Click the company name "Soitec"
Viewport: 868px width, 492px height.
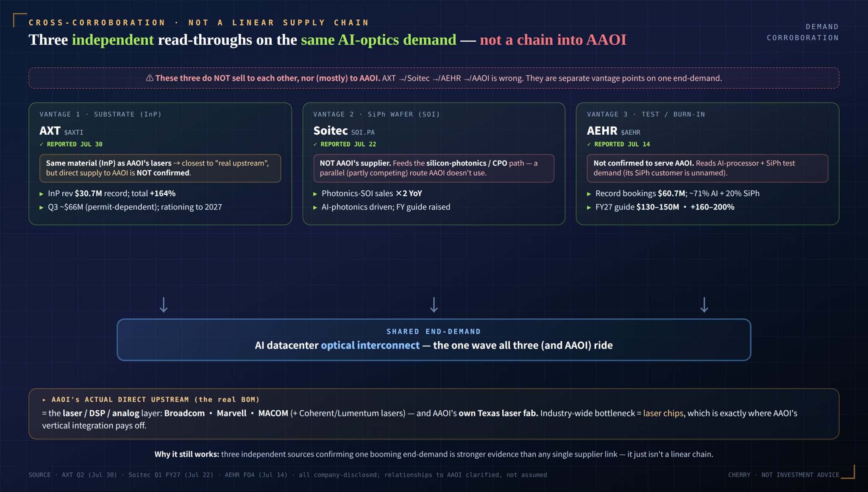331,131
